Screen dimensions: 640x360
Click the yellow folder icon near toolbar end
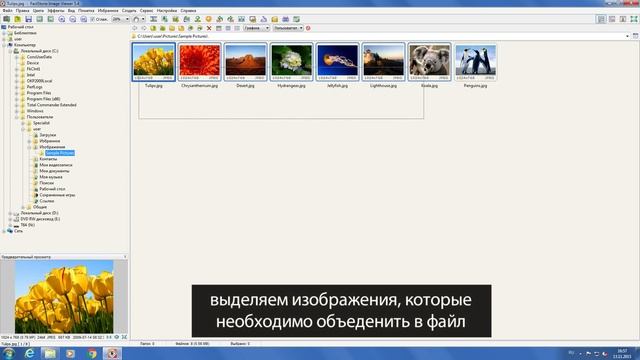[x=275, y=19]
